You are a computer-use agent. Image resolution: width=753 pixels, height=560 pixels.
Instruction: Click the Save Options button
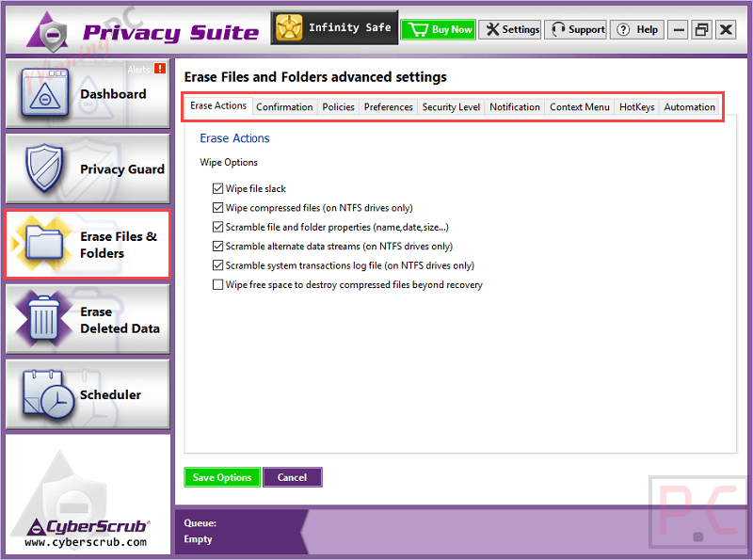click(x=222, y=477)
